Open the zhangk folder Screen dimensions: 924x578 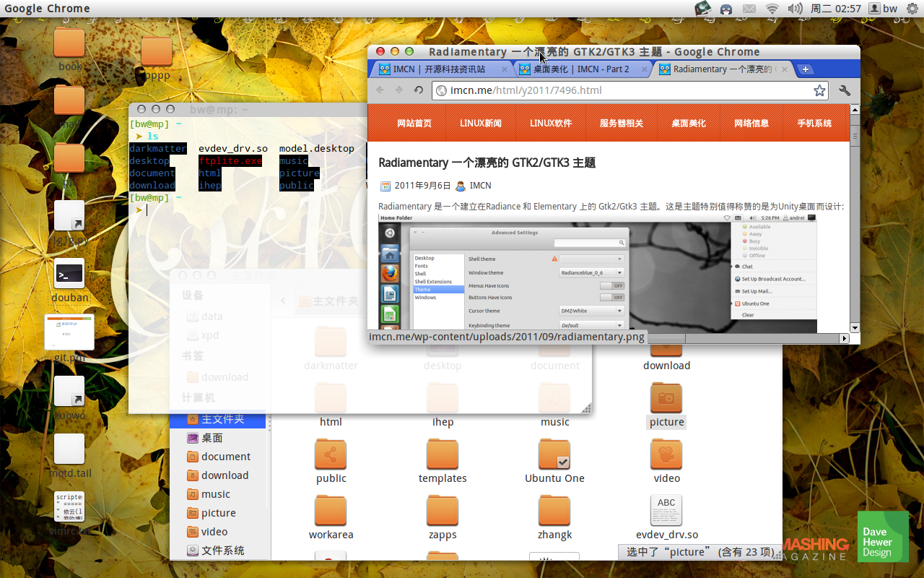click(554, 519)
